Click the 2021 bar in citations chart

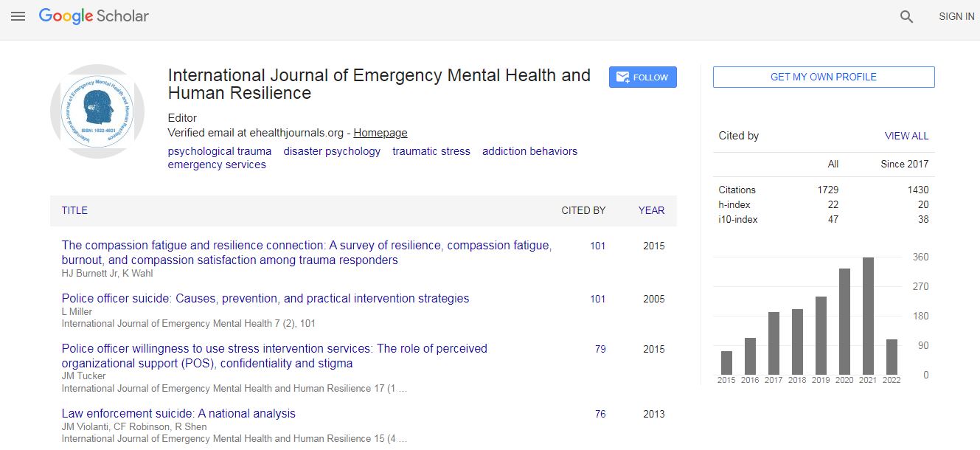click(x=868, y=316)
